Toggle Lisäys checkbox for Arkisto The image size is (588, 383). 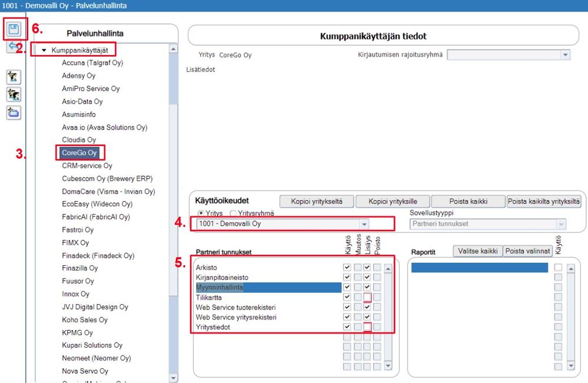(x=367, y=267)
